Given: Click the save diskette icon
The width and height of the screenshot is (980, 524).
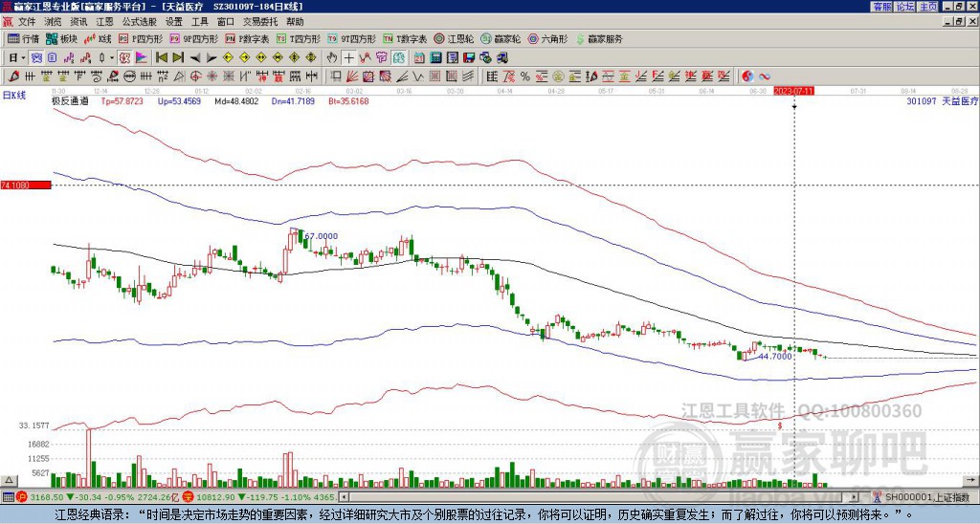Looking at the screenshot, I should [469, 57].
